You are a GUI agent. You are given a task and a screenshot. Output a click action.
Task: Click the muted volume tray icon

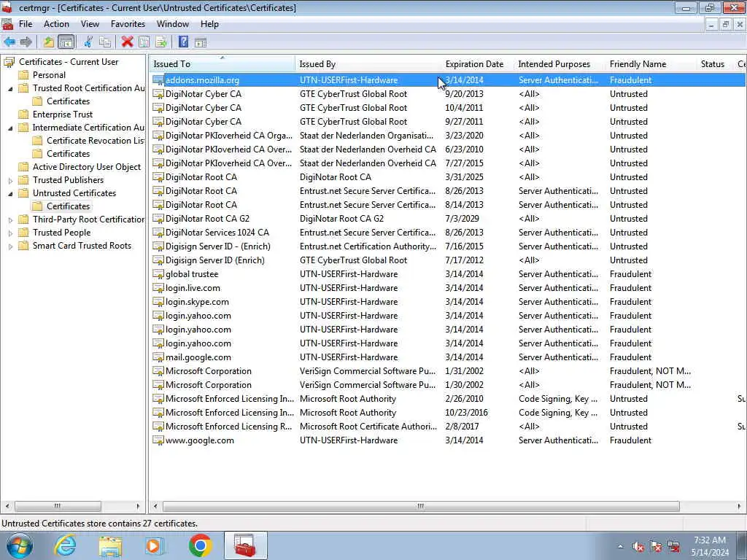click(x=638, y=547)
